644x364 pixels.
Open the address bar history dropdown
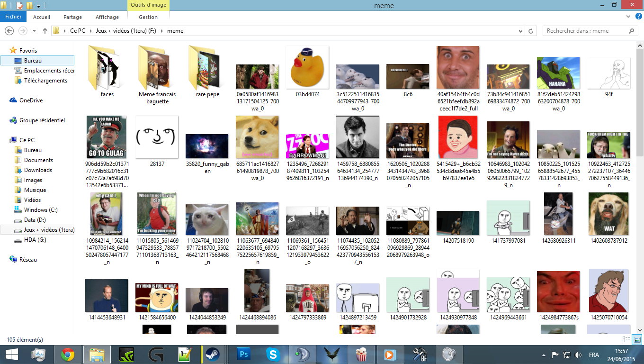tap(521, 31)
